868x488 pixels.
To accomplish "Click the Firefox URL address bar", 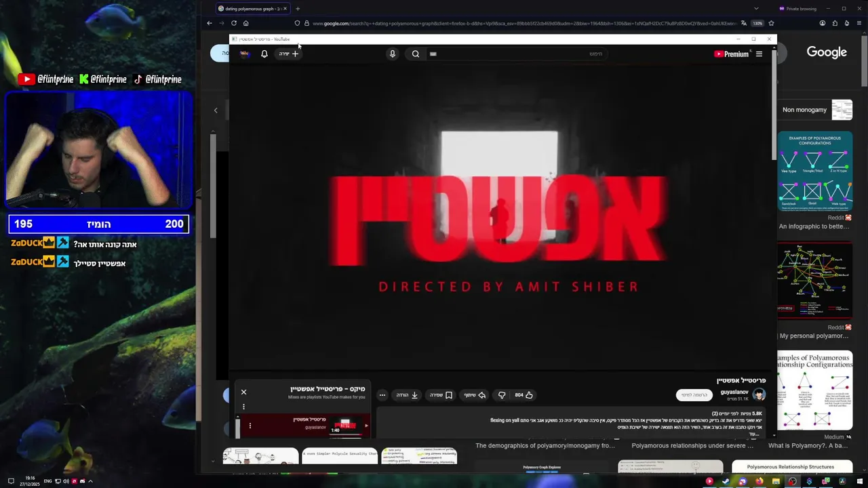I will coord(524,23).
